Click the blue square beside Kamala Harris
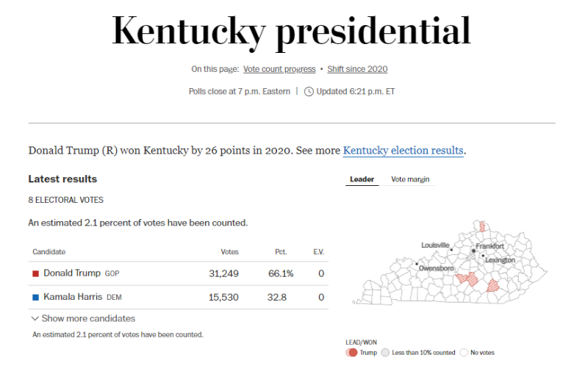 pyautogui.click(x=35, y=298)
